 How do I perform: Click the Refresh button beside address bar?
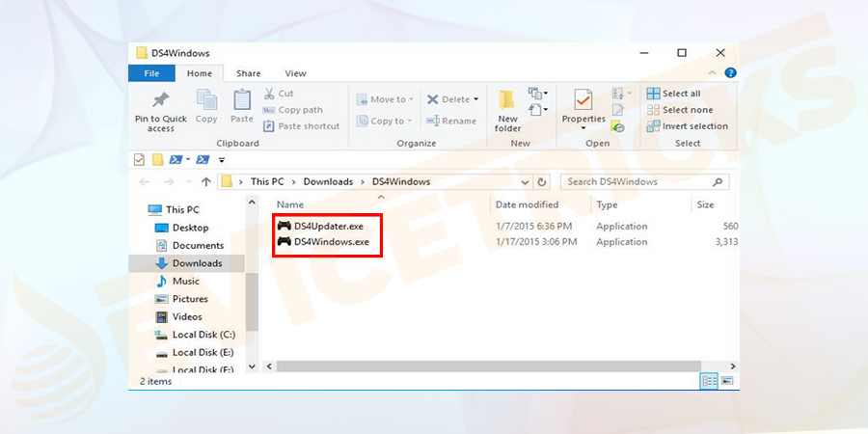point(541,181)
